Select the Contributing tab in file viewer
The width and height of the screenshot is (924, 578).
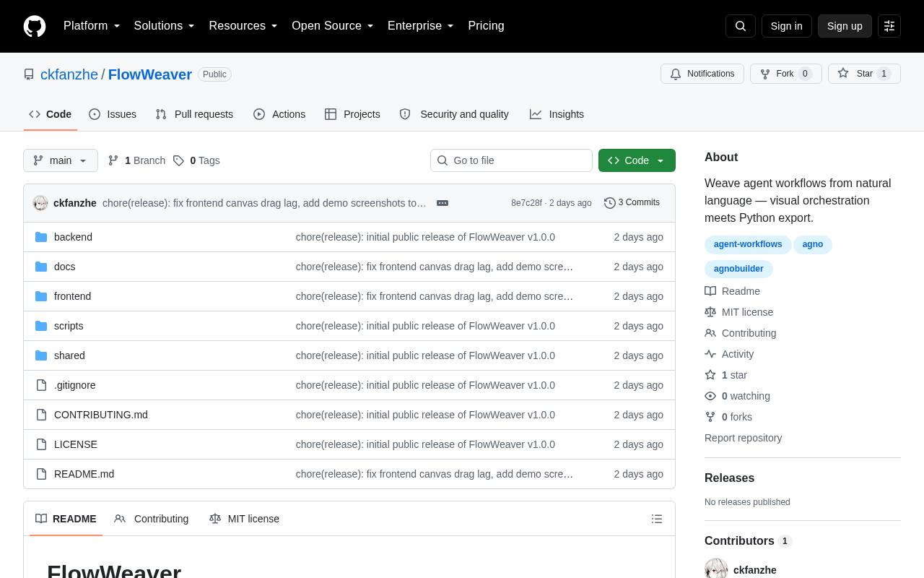[x=152, y=519]
